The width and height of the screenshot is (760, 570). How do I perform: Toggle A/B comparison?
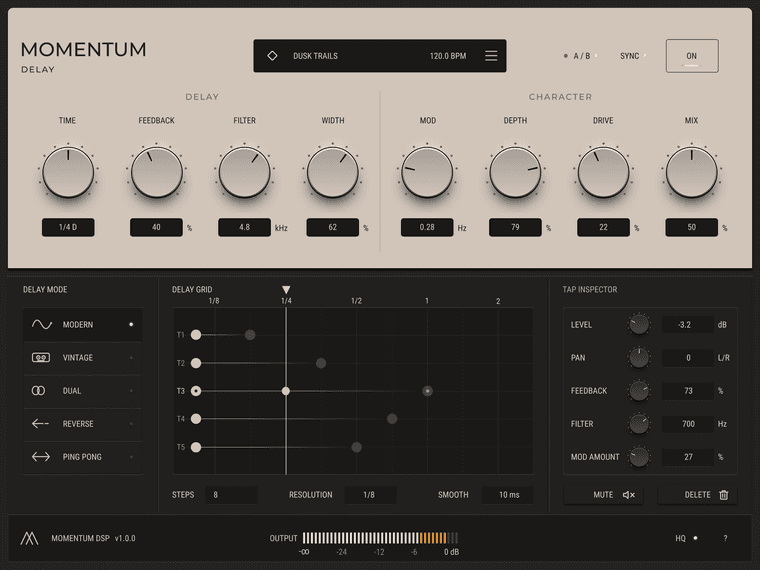(581, 56)
